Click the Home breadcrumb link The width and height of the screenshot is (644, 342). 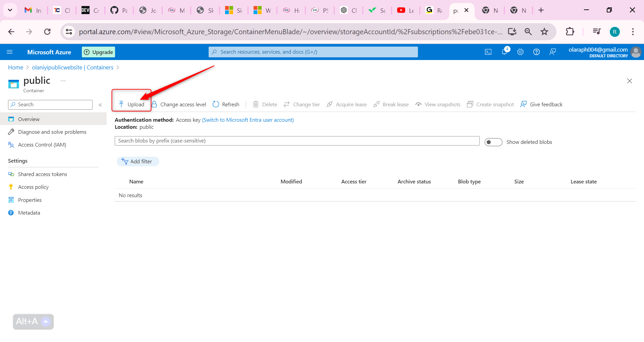click(16, 67)
